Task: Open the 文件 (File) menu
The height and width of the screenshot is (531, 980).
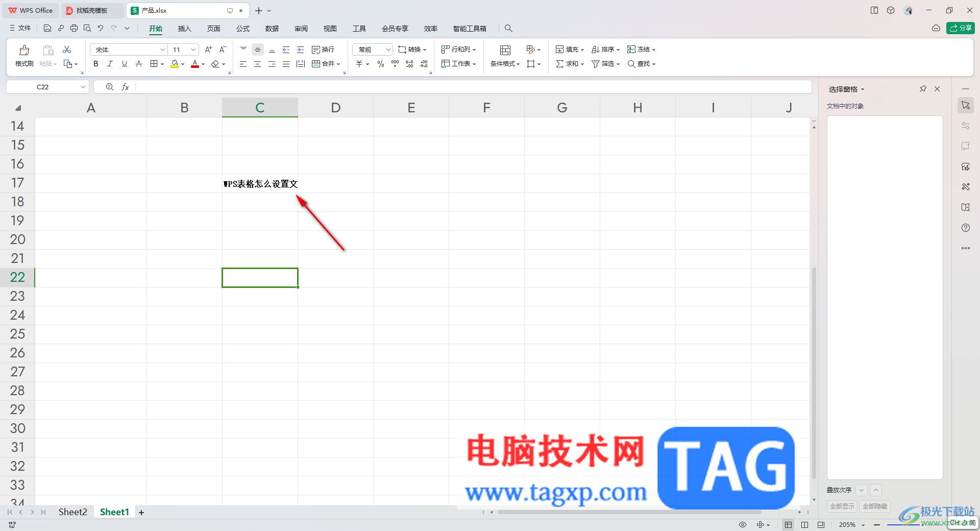Action: coord(20,29)
